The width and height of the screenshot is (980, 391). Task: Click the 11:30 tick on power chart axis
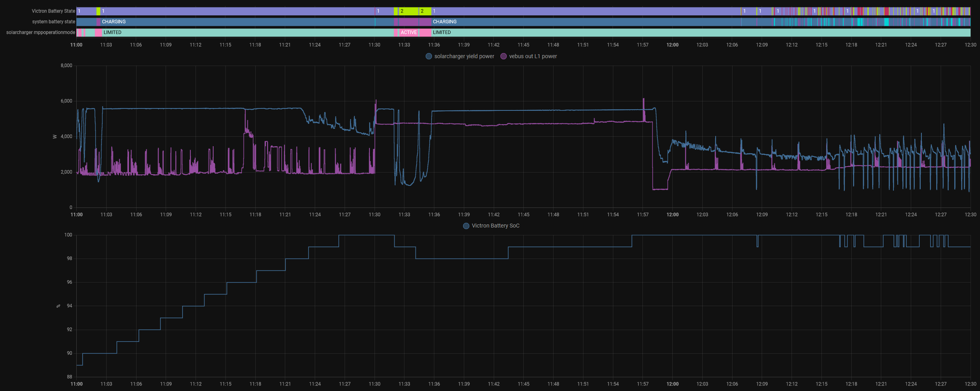point(375,215)
